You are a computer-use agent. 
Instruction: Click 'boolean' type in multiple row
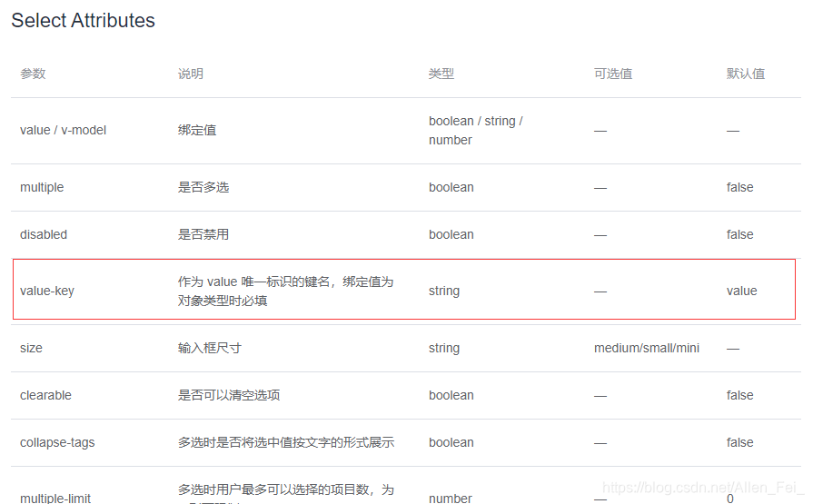click(451, 187)
